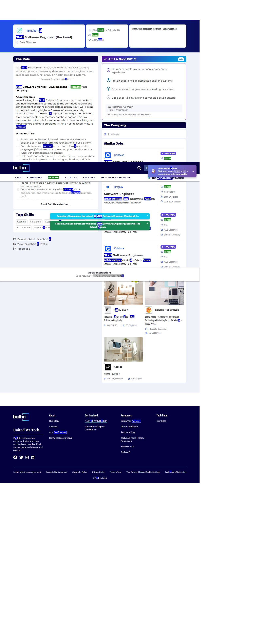Image resolution: width=262 pixels, height=644 pixels.
Task: Click the search magnifier icon in the header
Action: coord(139,168)
